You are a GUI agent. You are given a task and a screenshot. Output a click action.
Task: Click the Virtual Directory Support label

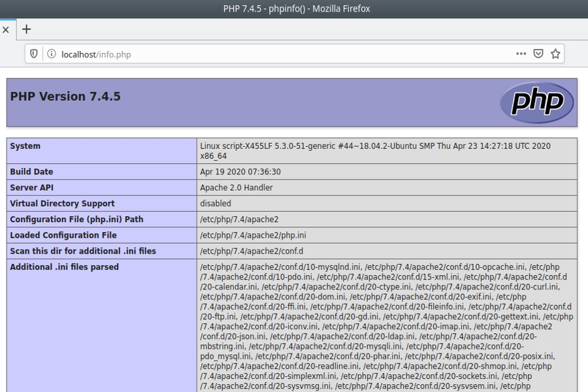(x=62, y=203)
